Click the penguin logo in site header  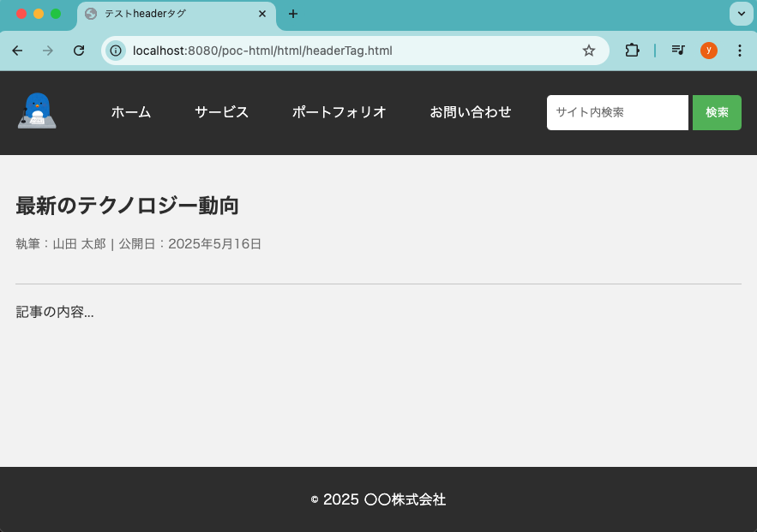[x=37, y=111]
